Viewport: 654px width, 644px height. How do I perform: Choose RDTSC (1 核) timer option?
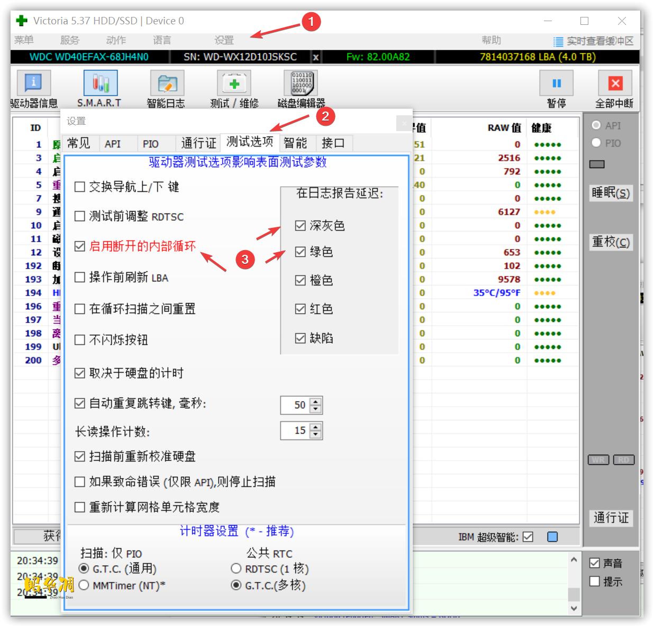click(237, 569)
